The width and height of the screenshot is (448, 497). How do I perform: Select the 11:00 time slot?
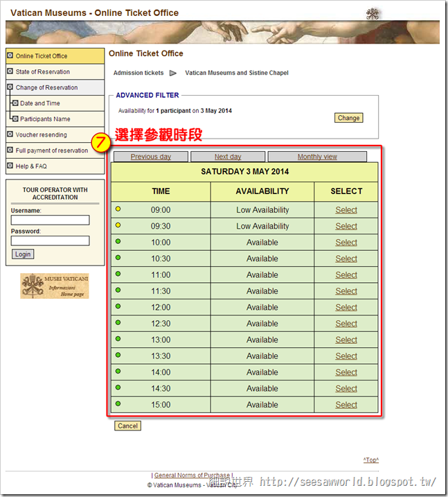(346, 274)
